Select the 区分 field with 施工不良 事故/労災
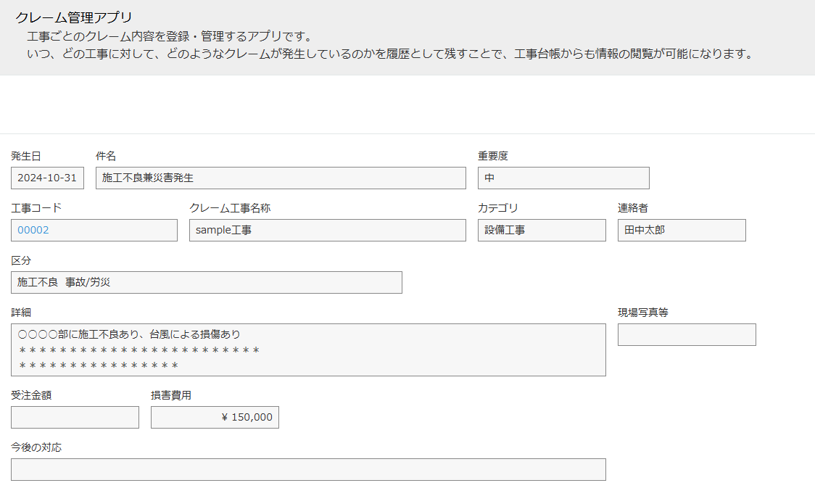The height and width of the screenshot is (504, 815). click(x=207, y=282)
